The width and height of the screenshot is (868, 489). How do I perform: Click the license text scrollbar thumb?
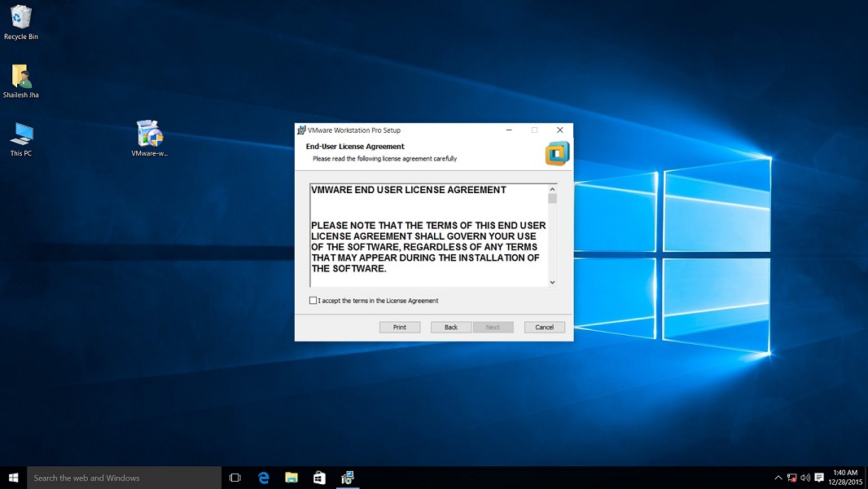pos(552,199)
